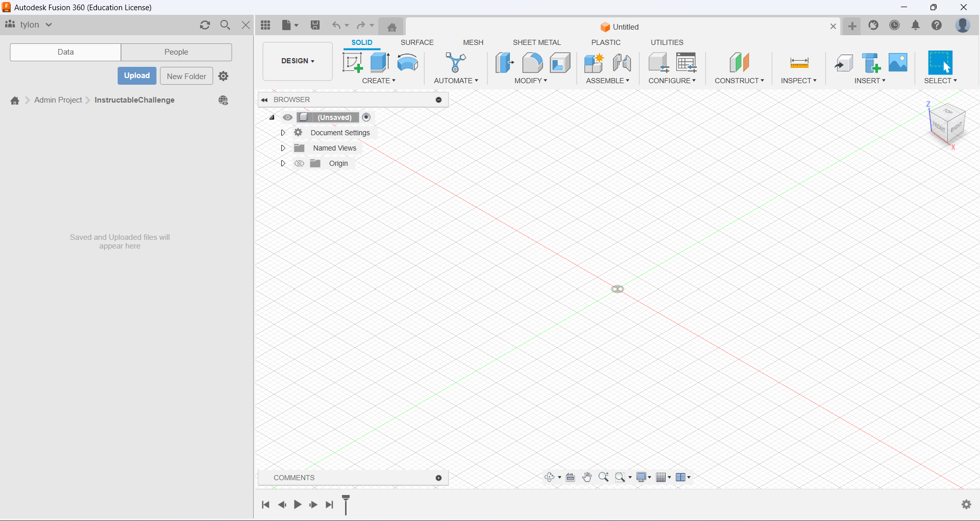Click the Undo arrow
Viewport: 980px width, 521px height.
[336, 25]
